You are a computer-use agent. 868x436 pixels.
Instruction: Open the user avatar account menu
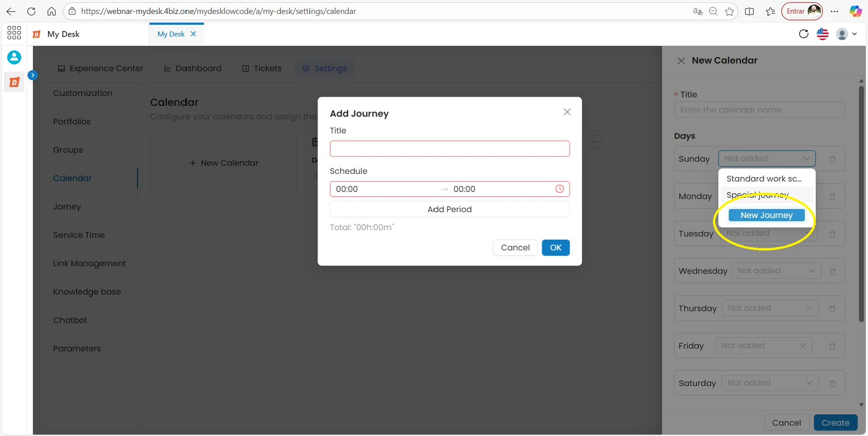(846, 34)
